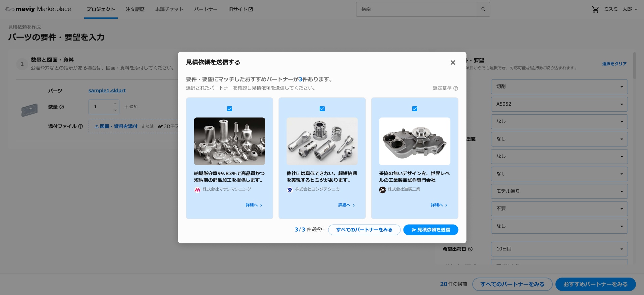Uncheck the 株式会社道廣工業 partner checkbox
Image resolution: width=644 pixels, height=295 pixels.
415,109
